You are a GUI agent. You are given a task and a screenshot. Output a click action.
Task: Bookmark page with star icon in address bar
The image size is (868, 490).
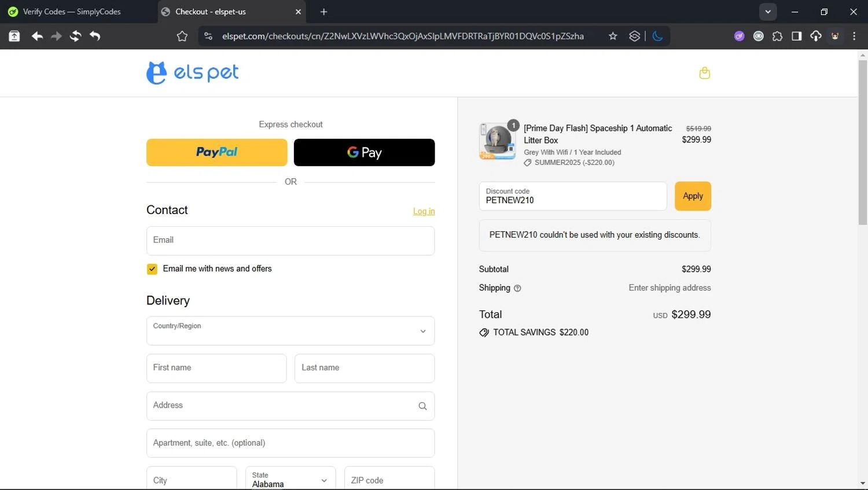click(613, 36)
